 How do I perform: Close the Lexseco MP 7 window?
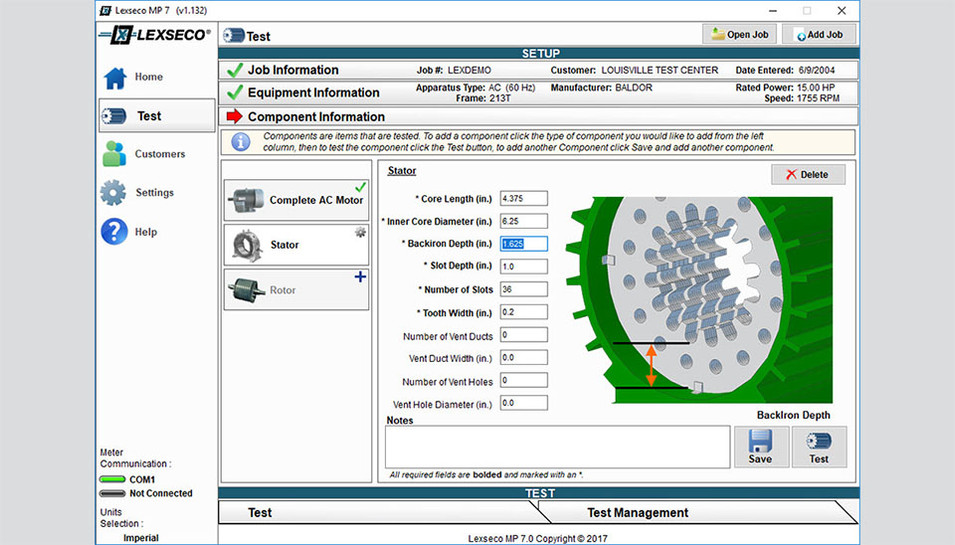(x=841, y=10)
